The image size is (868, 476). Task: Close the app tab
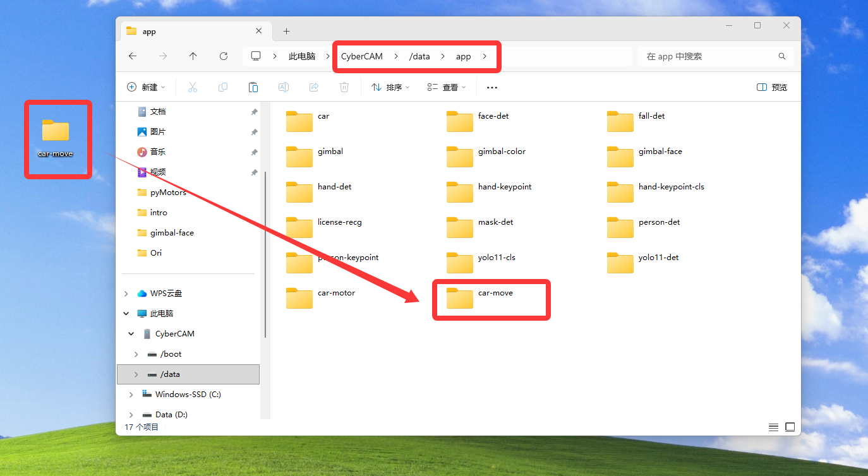(x=259, y=31)
